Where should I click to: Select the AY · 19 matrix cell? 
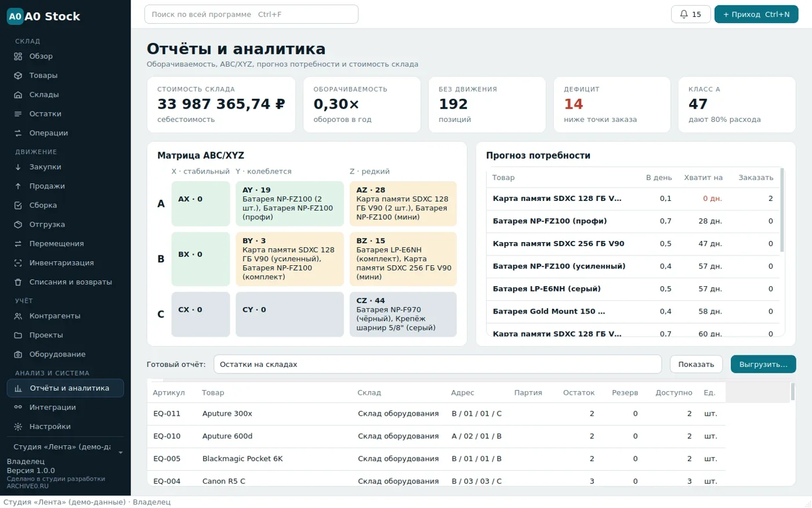point(290,204)
